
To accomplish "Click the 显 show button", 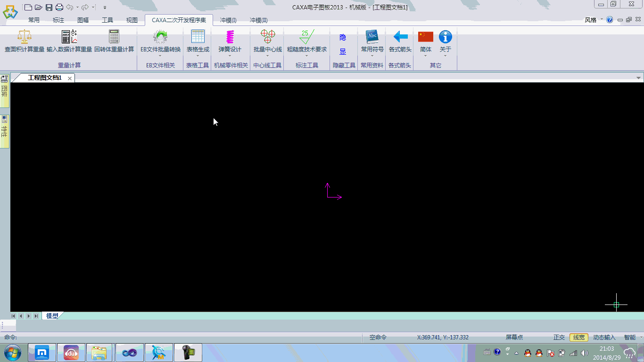I will (x=343, y=52).
